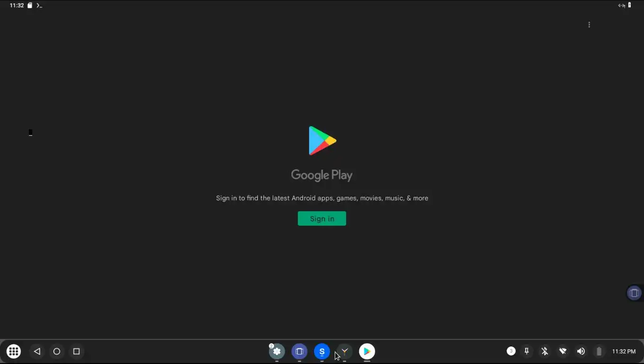This screenshot has height=364, width=644.
Task: Open the volume speaker control
Action: tap(581, 351)
